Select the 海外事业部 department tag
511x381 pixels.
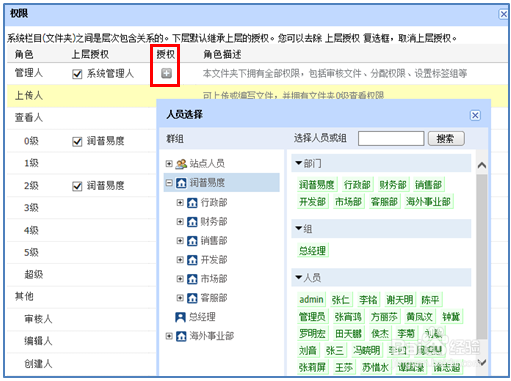428,202
